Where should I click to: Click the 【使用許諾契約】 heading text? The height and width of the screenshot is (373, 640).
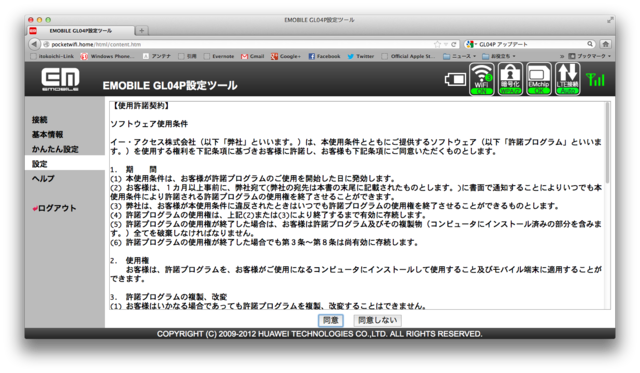click(140, 106)
